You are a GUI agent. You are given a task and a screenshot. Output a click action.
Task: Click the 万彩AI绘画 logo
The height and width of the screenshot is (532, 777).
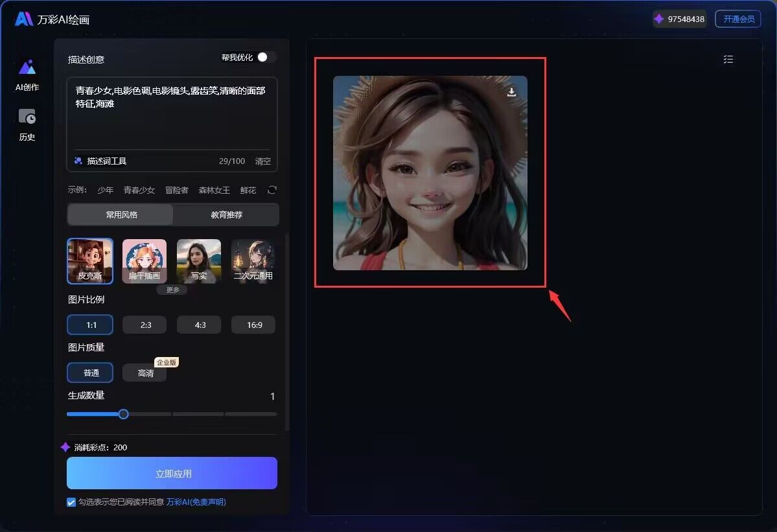[24, 19]
